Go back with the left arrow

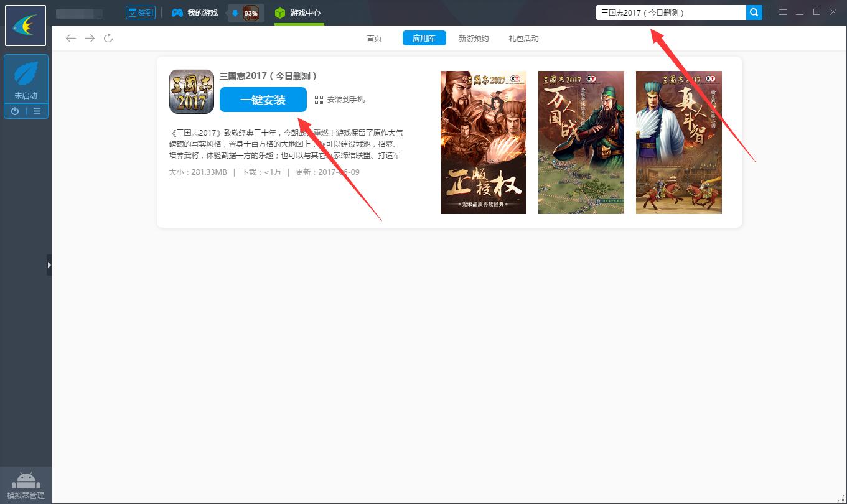point(71,39)
